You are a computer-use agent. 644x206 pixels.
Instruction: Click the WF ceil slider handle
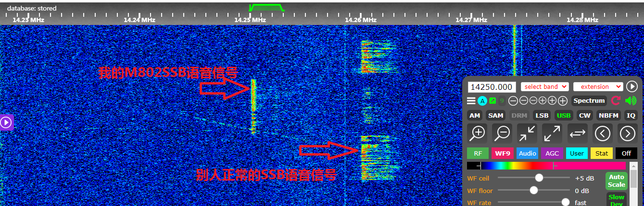pos(539,178)
